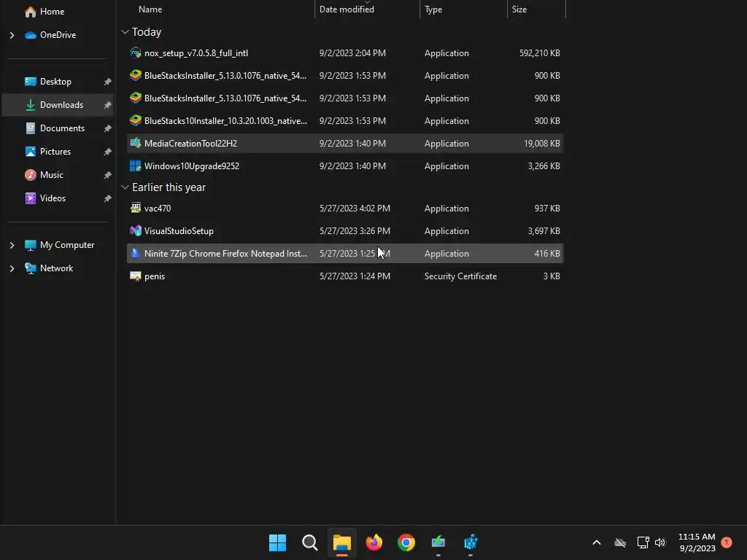
Task: Click the nox_setup file icon
Action: coord(135,52)
